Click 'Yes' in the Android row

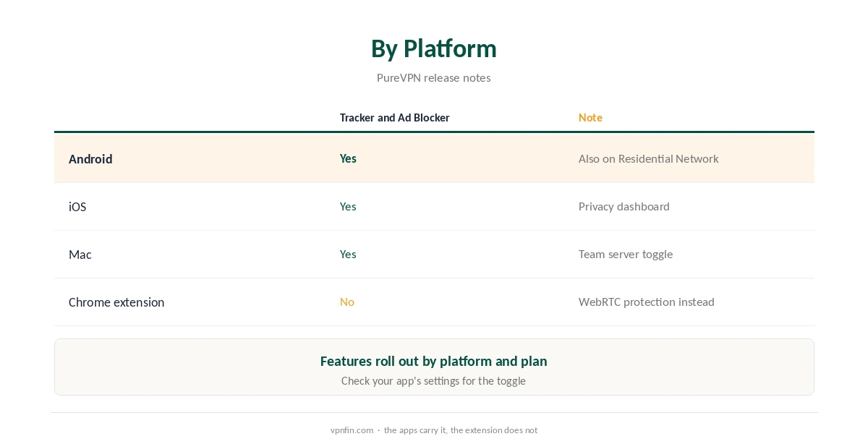point(348,158)
